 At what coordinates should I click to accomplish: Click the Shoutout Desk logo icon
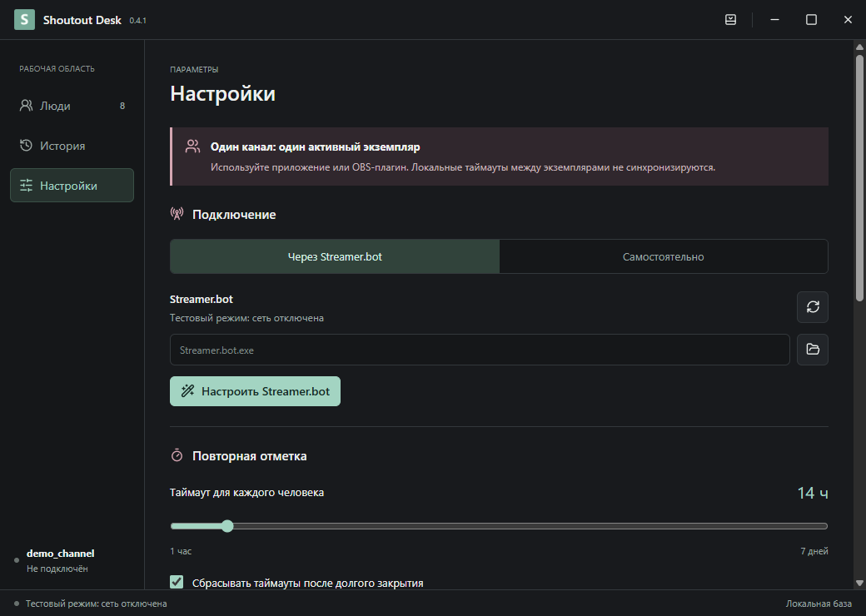point(24,20)
